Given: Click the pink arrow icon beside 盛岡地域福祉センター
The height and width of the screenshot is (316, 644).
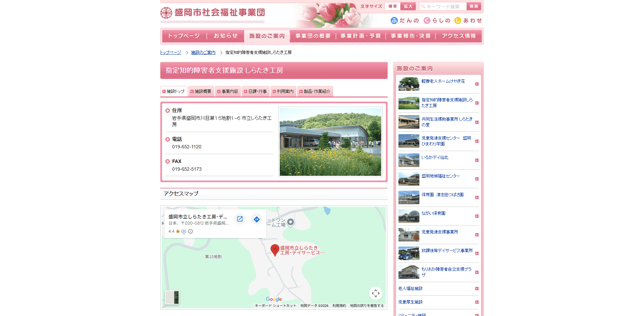Looking at the screenshot, I should tap(477, 179).
